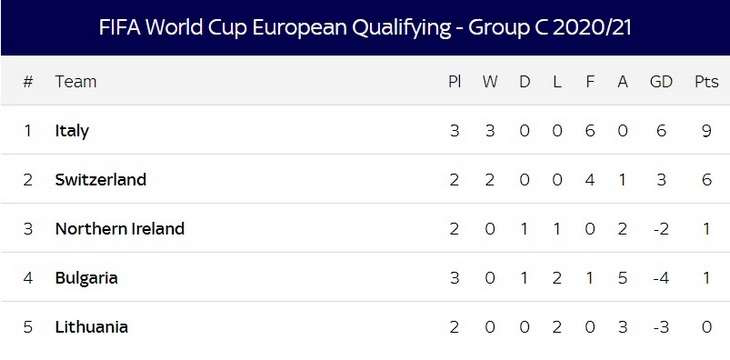Click the table title banner

click(x=365, y=28)
